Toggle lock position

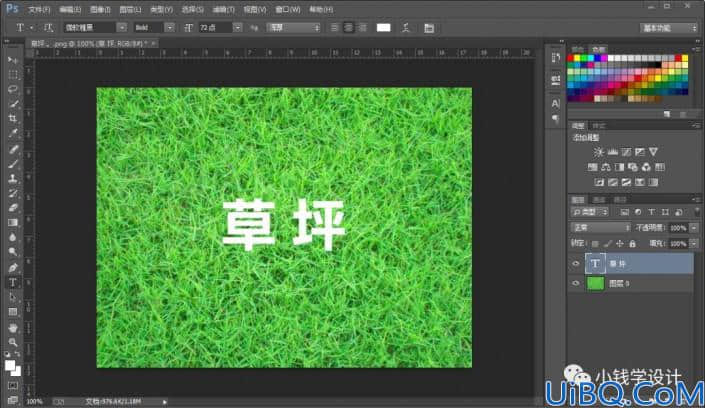(x=620, y=244)
